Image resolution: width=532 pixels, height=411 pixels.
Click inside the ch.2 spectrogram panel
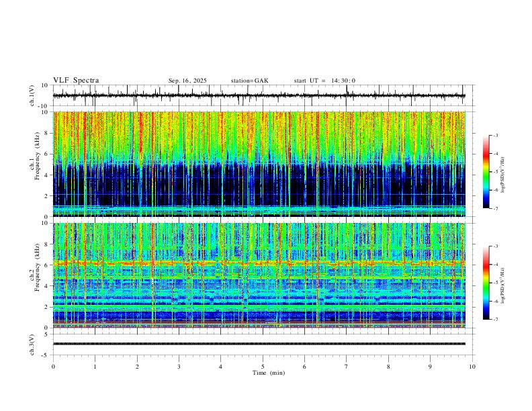[259, 275]
